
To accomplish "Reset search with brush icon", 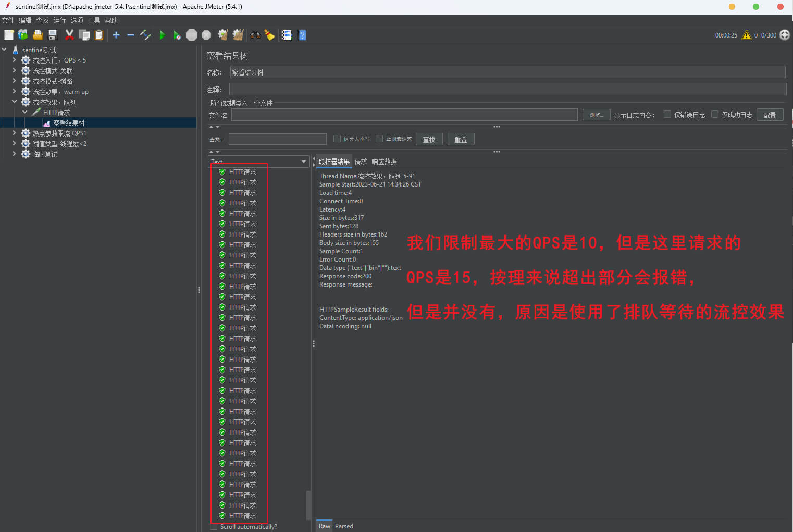I will click(x=269, y=35).
